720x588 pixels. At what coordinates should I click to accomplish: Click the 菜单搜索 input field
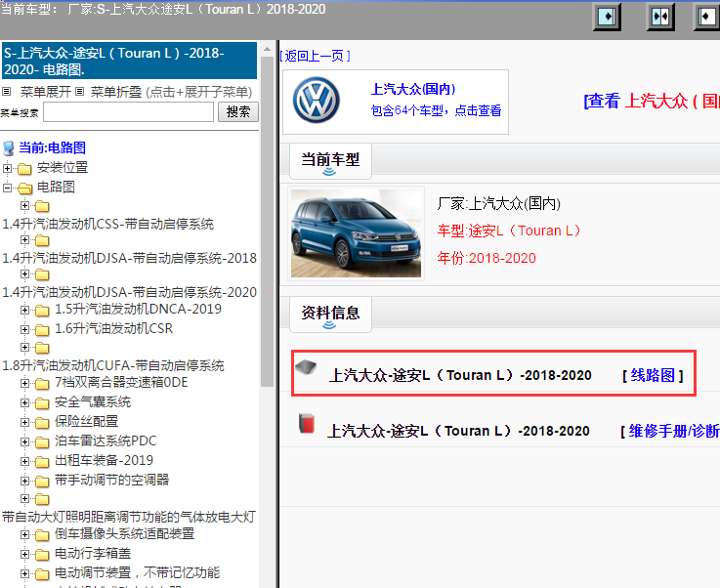click(129, 112)
